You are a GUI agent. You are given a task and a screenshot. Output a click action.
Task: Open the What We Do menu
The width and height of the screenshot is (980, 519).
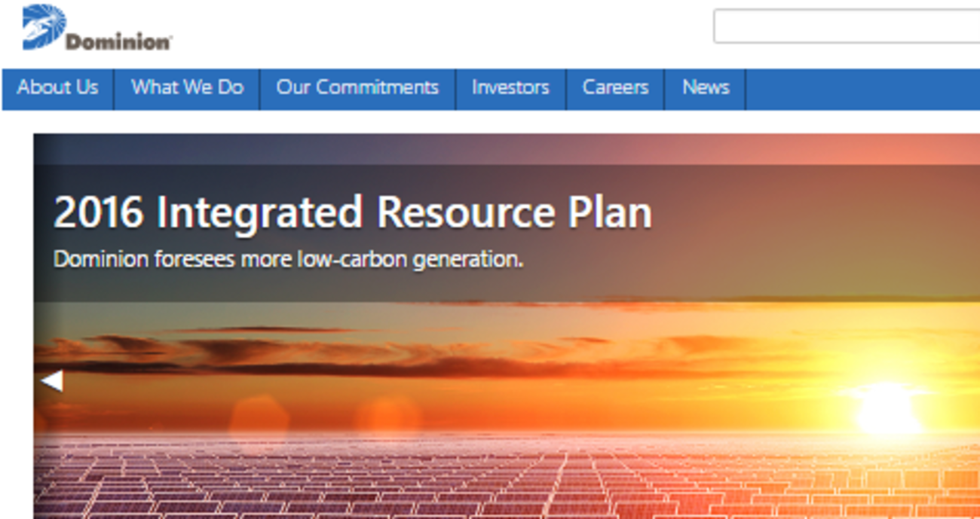coord(188,88)
